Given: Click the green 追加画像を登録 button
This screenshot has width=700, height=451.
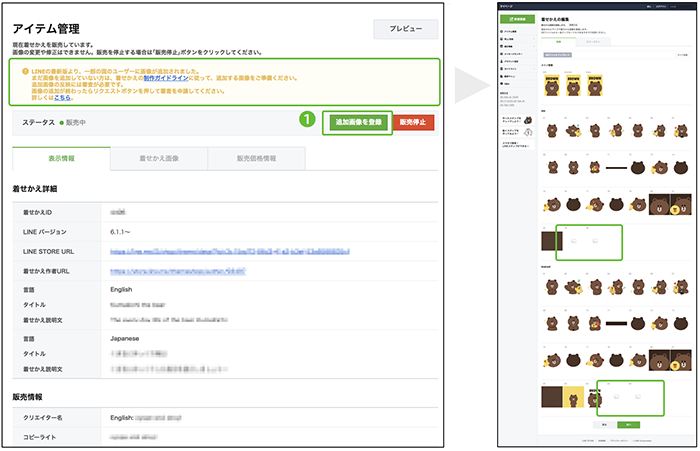Looking at the screenshot, I should pos(358,122).
